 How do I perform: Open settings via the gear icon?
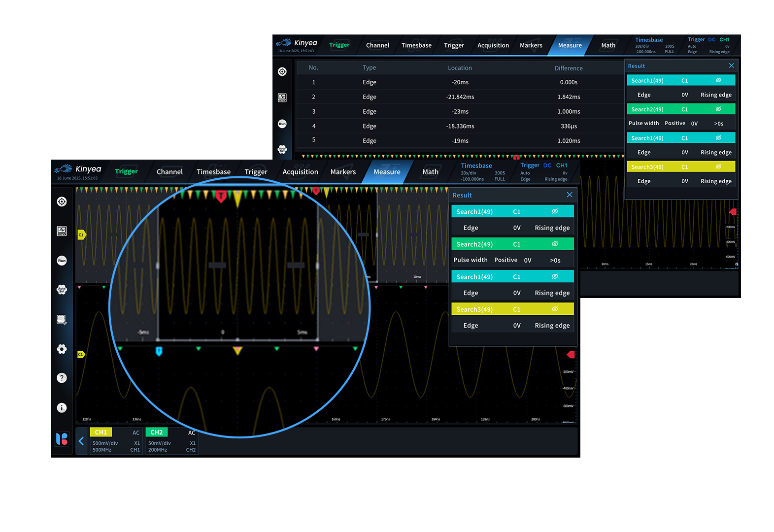click(x=62, y=349)
